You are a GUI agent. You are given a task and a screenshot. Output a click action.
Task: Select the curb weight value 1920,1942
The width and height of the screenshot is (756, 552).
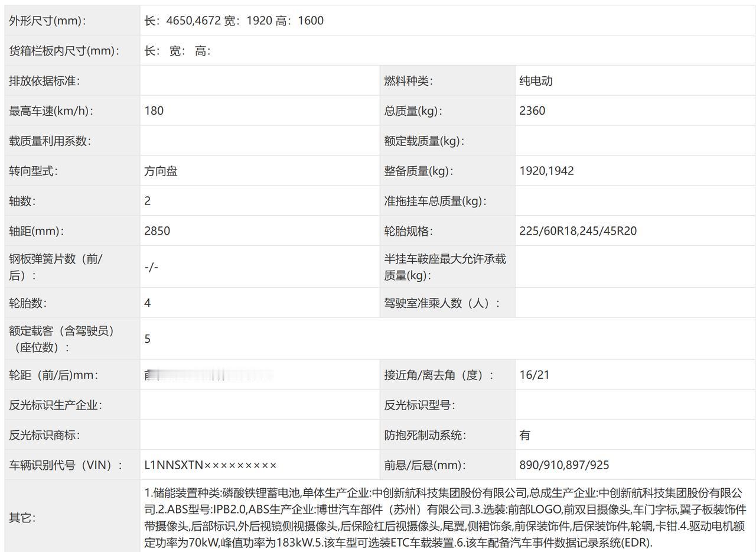pos(546,171)
